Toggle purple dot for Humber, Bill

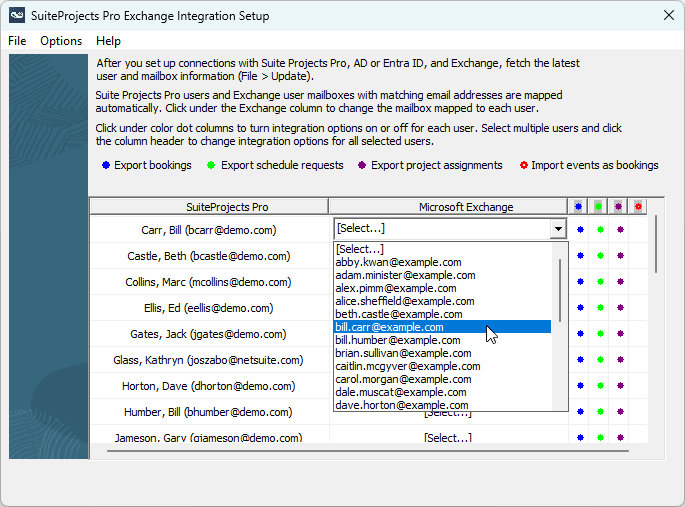pos(620,411)
